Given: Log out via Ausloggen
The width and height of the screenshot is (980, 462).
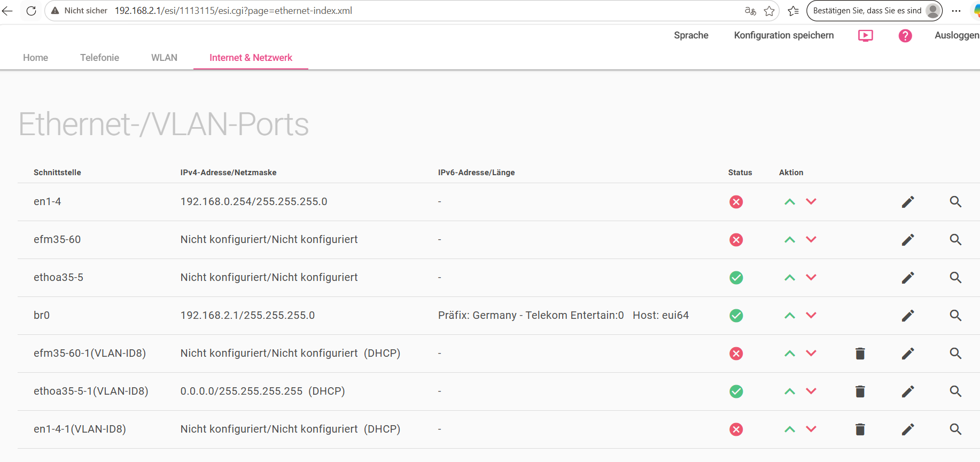Looking at the screenshot, I should click(x=956, y=35).
